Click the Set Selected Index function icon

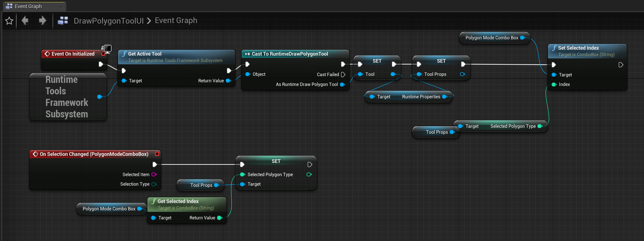[x=554, y=48]
